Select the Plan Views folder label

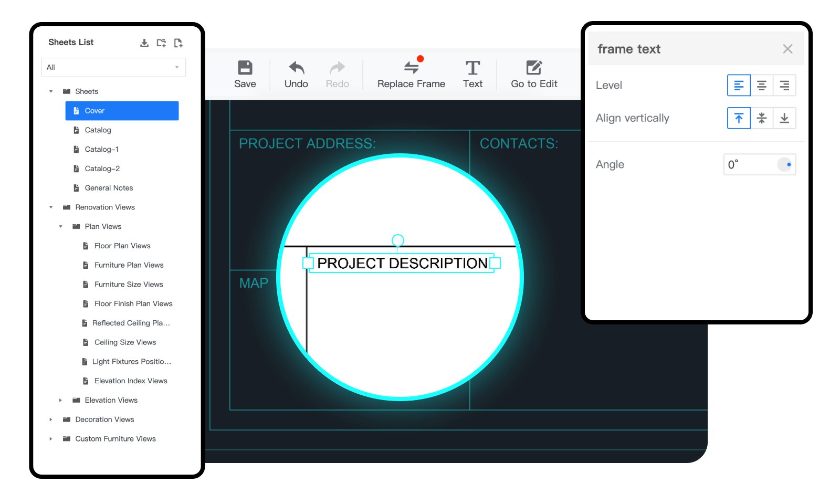pos(103,227)
